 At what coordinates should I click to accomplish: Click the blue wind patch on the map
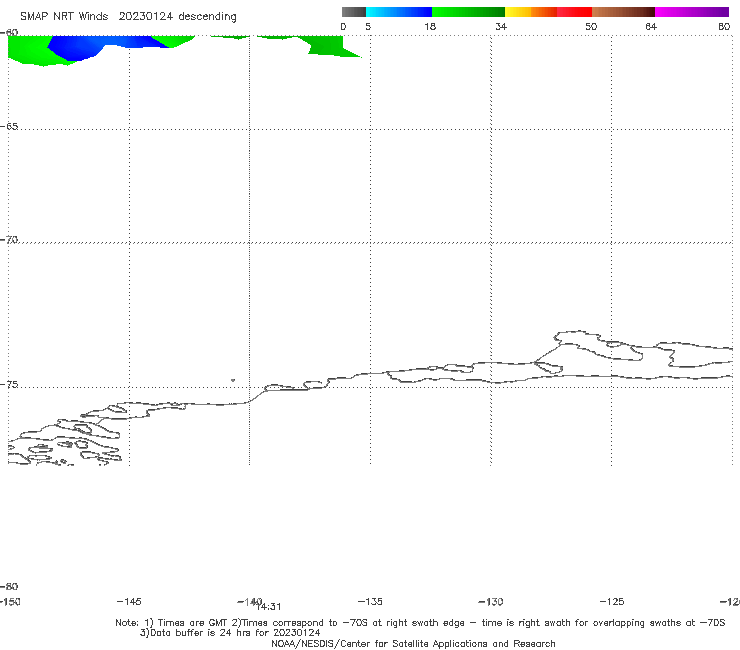[x=90, y=47]
